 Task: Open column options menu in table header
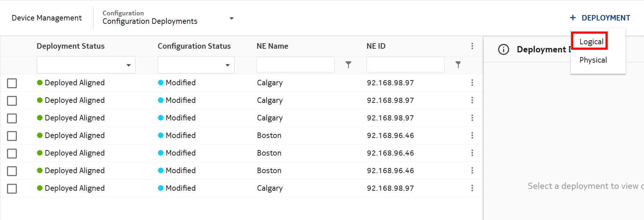pos(472,46)
